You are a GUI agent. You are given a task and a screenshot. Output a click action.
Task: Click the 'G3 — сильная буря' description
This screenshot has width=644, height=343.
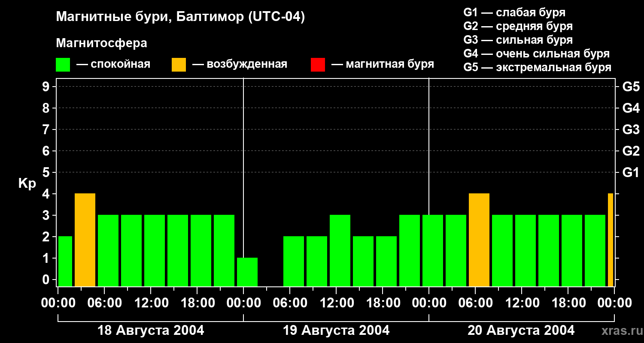tap(518, 40)
